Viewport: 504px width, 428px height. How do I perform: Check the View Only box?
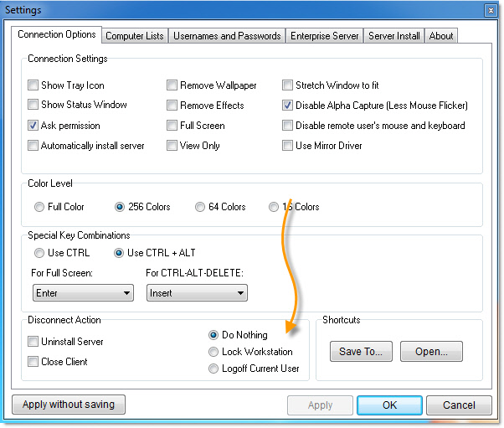(x=172, y=146)
